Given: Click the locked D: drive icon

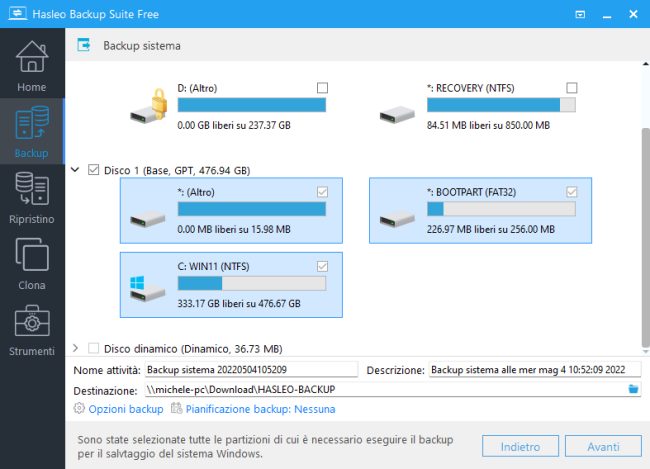Looking at the screenshot, I should click(x=149, y=106).
